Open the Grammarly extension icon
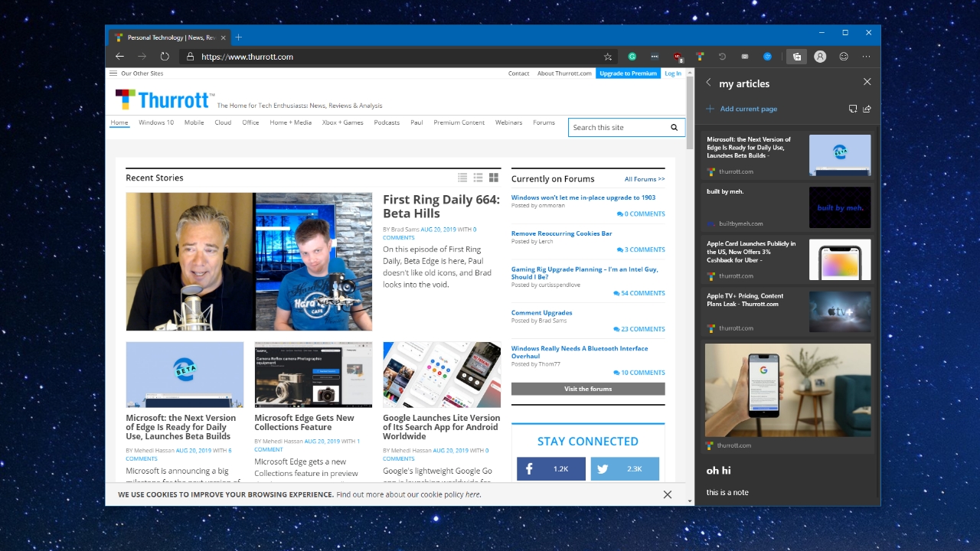Screen dimensions: 980x551 (632, 57)
